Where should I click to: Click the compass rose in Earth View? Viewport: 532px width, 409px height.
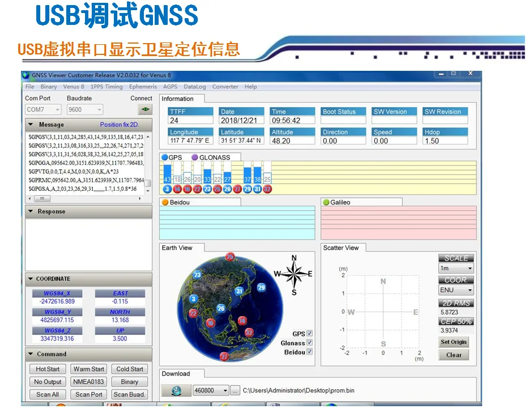(294, 274)
